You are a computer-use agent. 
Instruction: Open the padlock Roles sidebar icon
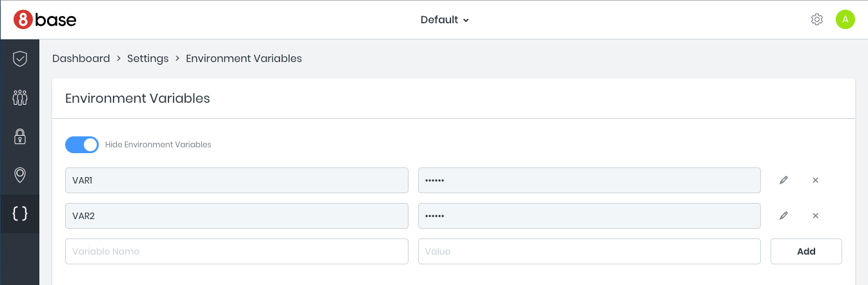20,136
